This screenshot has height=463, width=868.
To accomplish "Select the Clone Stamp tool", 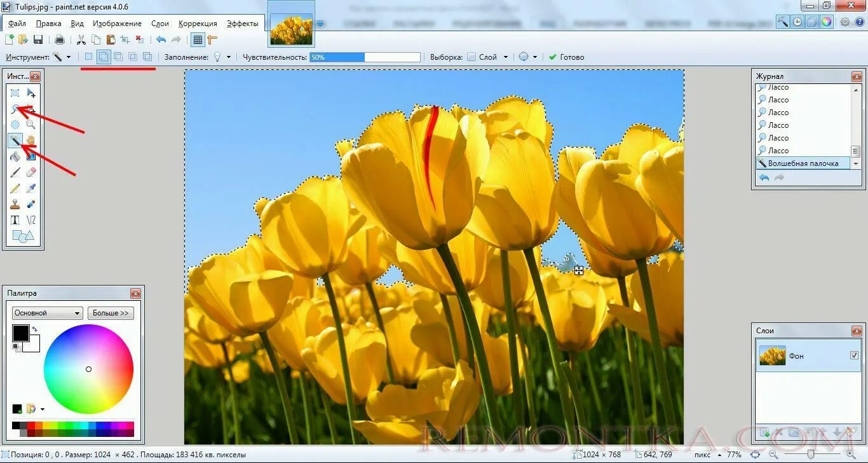I will [x=15, y=204].
